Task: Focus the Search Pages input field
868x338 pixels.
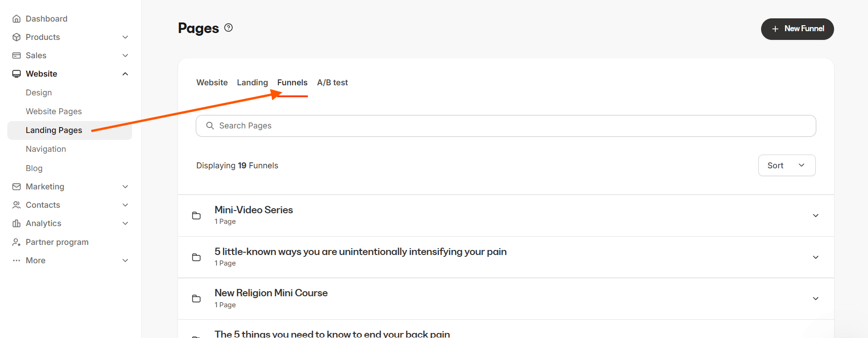Action: click(x=506, y=126)
